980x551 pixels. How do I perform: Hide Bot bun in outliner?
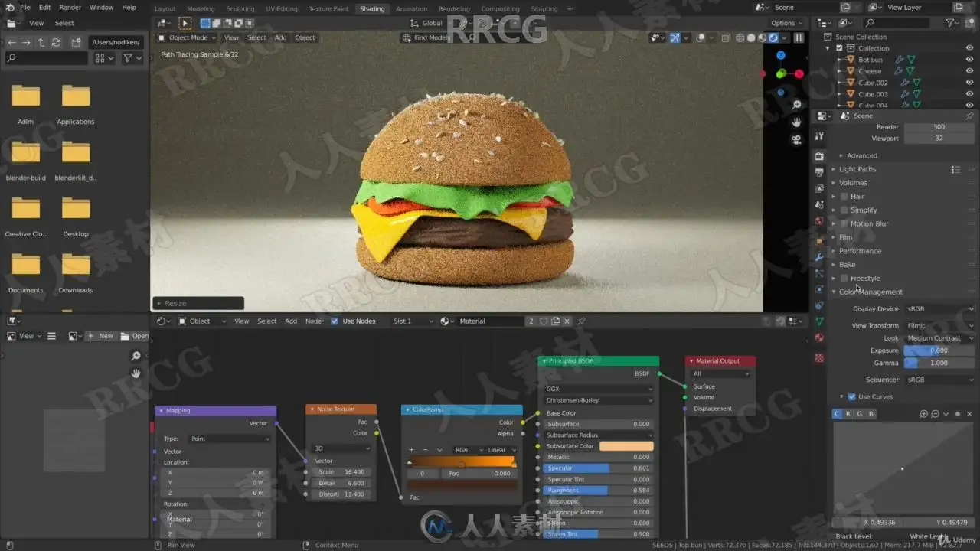pos(969,60)
